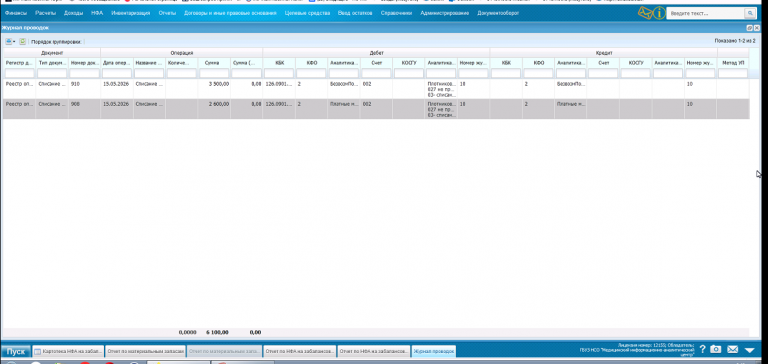Open Договоры и иные правовые основания menu

(x=230, y=13)
